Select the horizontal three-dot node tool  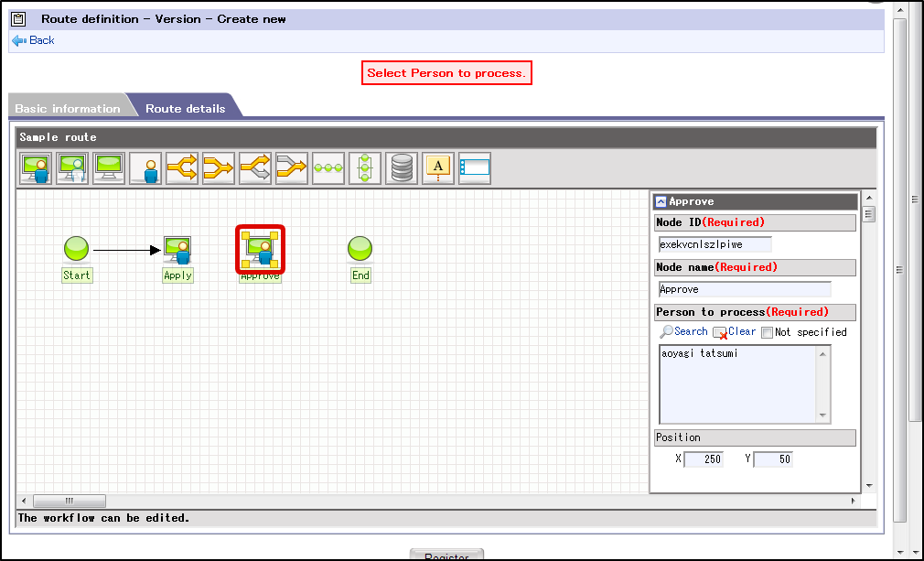328,168
